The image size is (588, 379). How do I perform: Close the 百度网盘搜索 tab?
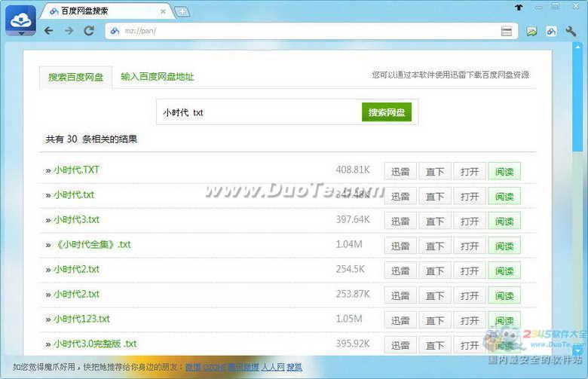[163, 11]
